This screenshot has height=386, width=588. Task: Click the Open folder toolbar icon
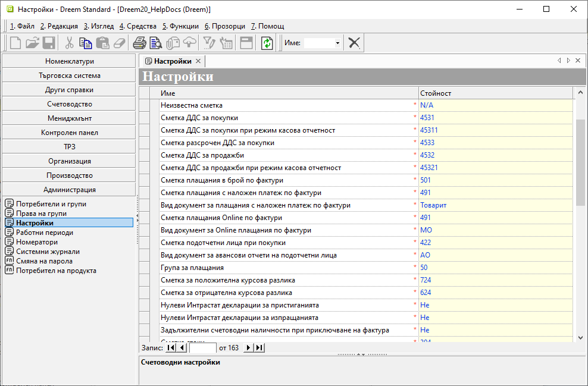pos(32,43)
